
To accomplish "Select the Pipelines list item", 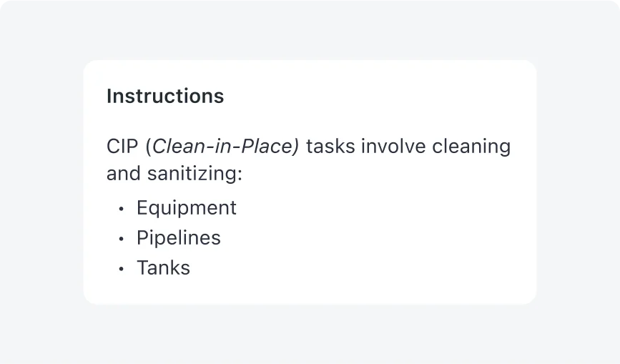I will 179,238.
